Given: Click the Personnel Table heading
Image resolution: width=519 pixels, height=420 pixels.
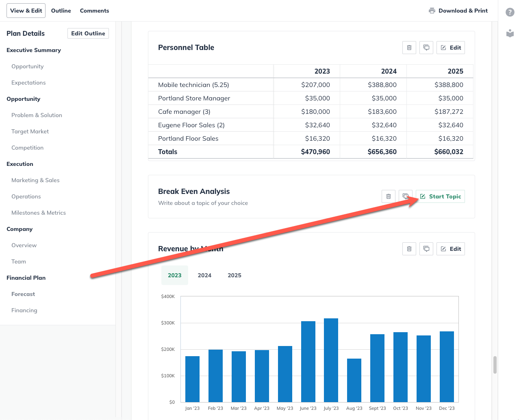Looking at the screenshot, I should (186, 48).
